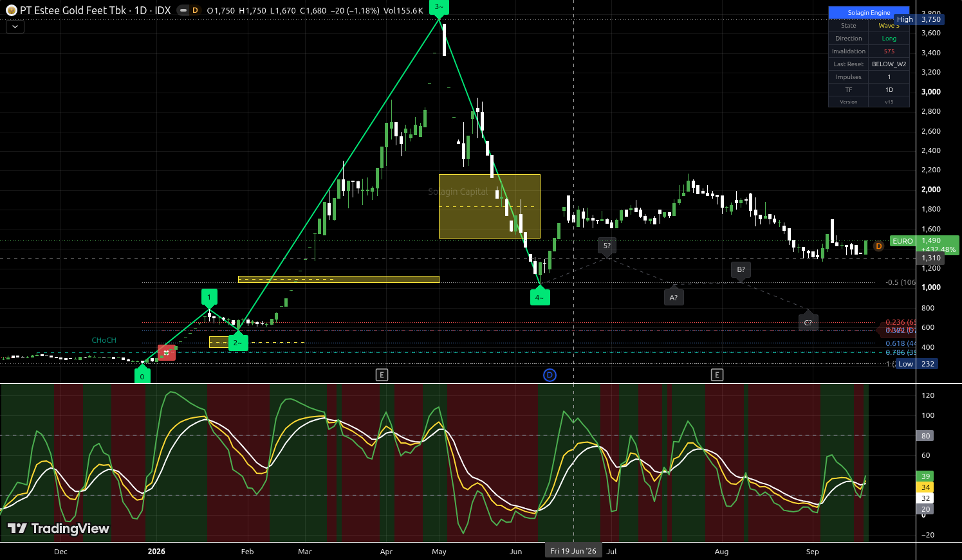Select the projected A? wave label
Screen dimensions: 962x560
coord(674,297)
